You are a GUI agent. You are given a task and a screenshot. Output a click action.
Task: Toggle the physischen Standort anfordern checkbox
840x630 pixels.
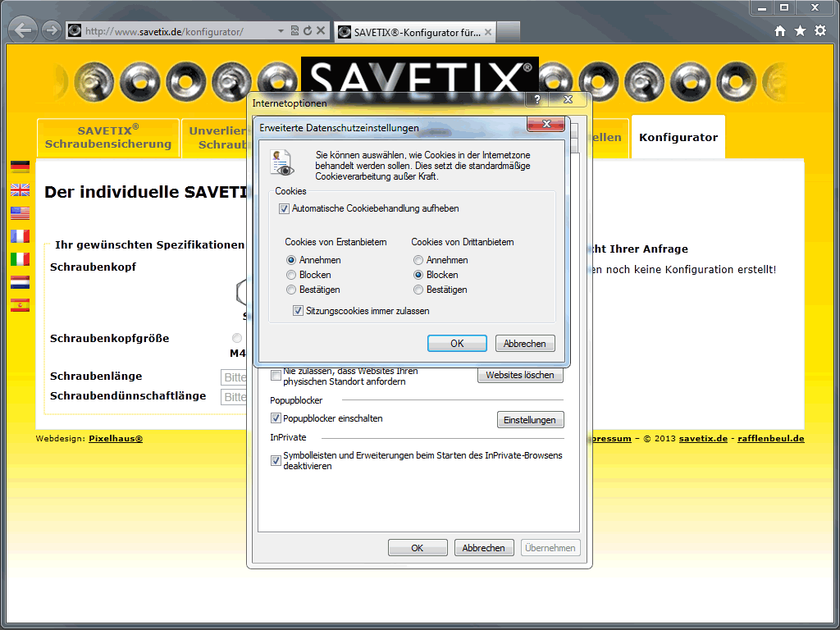tap(276, 376)
